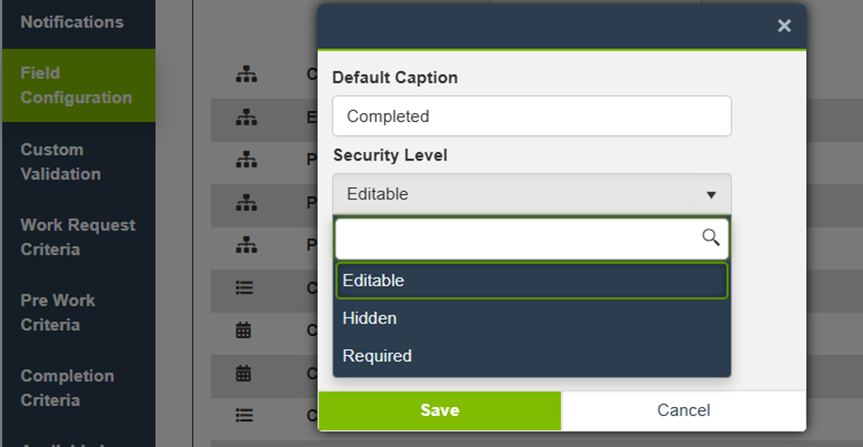Screen dimensions: 863x447
Task: Click the topmost hierarchy icon in field list
Action: click(x=245, y=73)
